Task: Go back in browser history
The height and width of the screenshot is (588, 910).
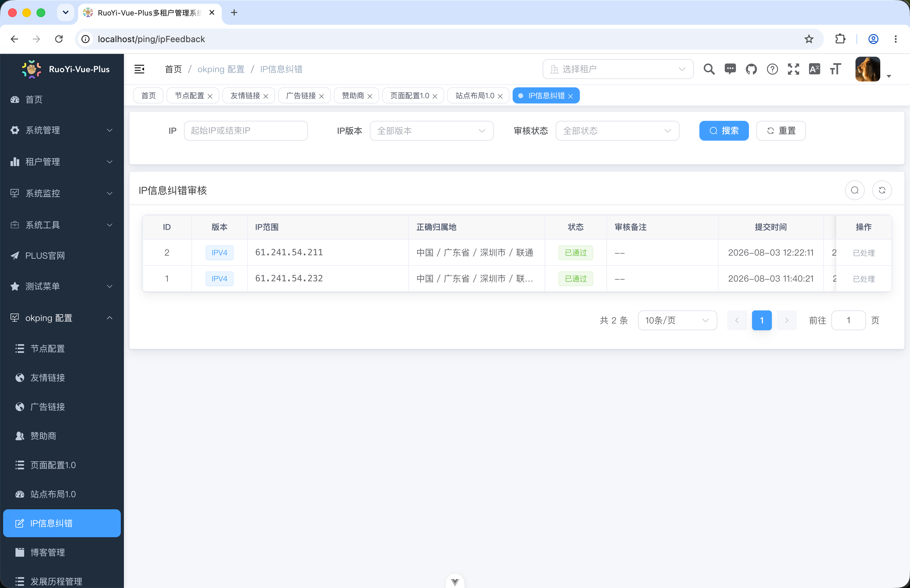Action: 15,39
